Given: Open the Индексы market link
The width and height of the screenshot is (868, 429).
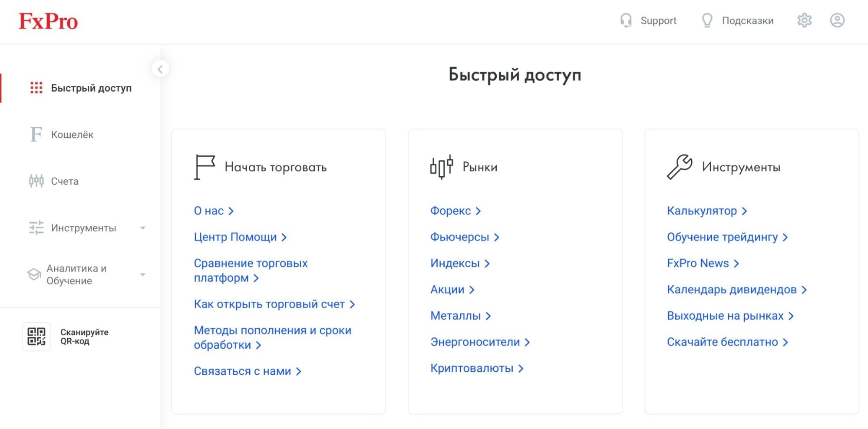Looking at the screenshot, I should (x=460, y=264).
